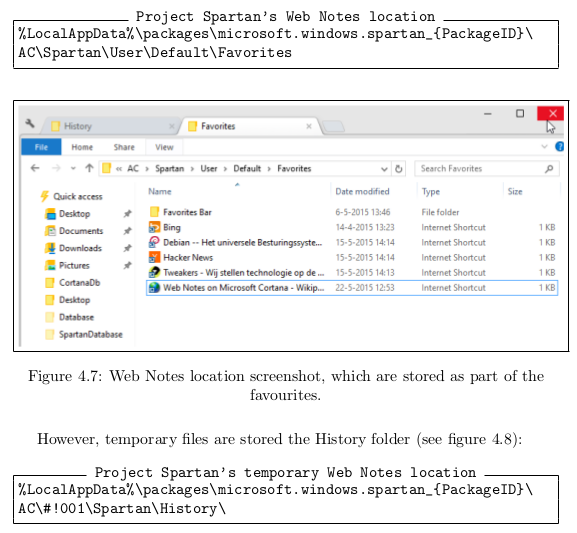Close the Favorites tab
Image resolution: width=577 pixels, height=533 pixels.
click(x=309, y=126)
